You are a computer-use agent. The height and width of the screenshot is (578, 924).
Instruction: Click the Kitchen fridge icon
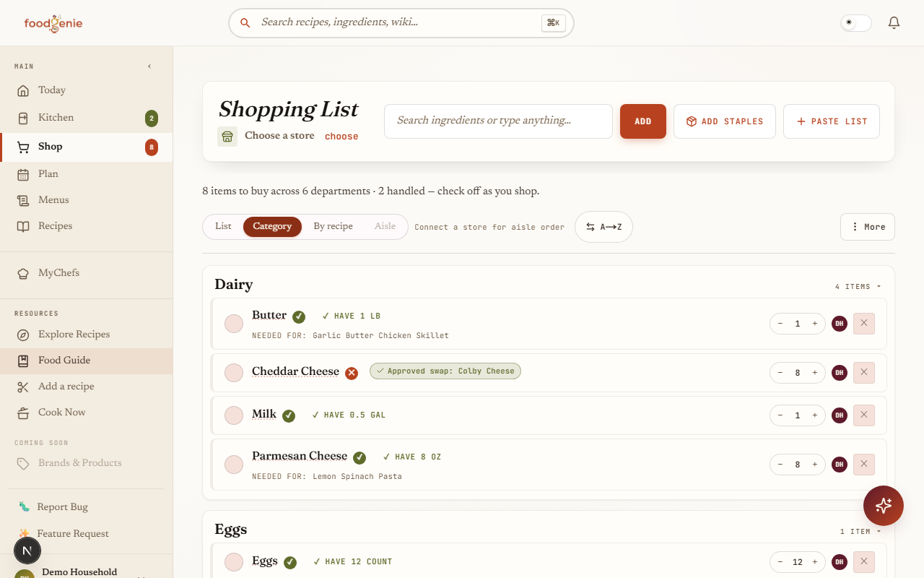pyautogui.click(x=23, y=118)
